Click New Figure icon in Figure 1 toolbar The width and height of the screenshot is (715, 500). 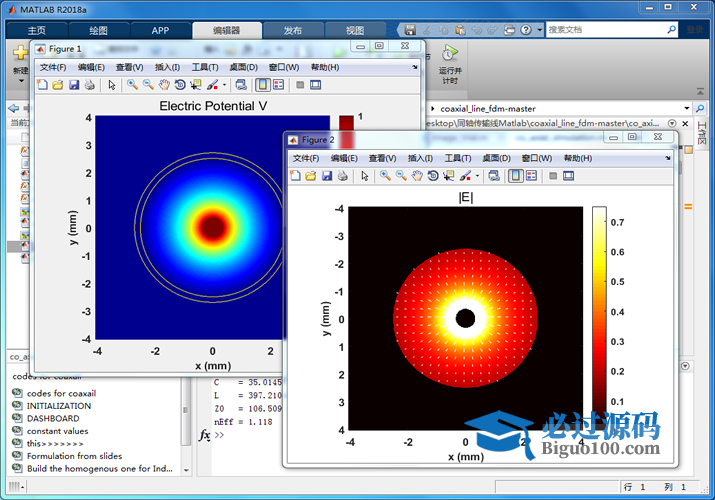pyautogui.click(x=42, y=85)
